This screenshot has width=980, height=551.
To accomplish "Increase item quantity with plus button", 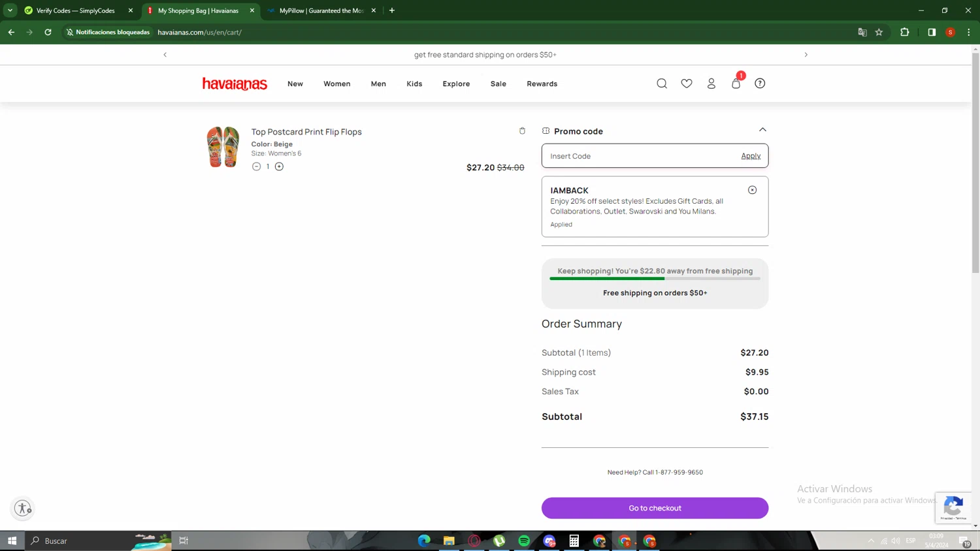I will (279, 166).
